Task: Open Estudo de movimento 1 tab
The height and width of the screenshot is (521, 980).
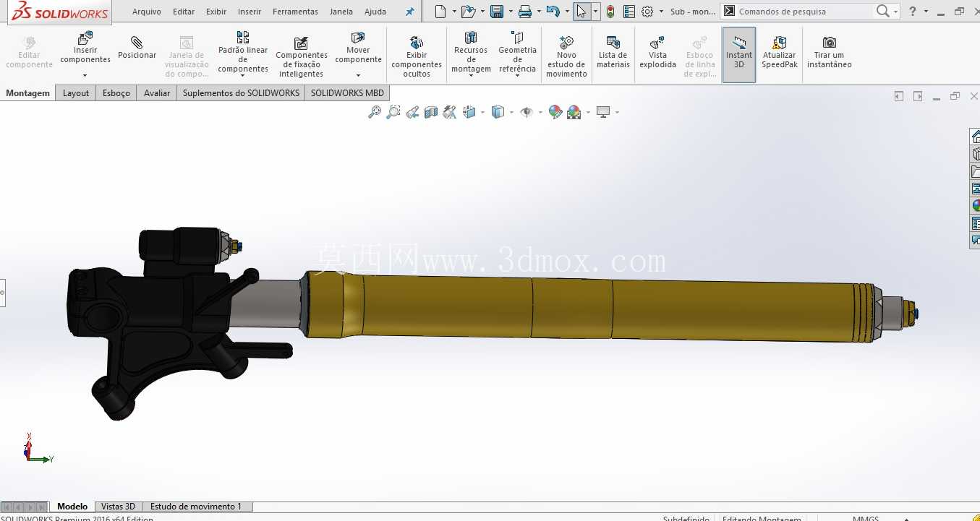Action: (196, 507)
